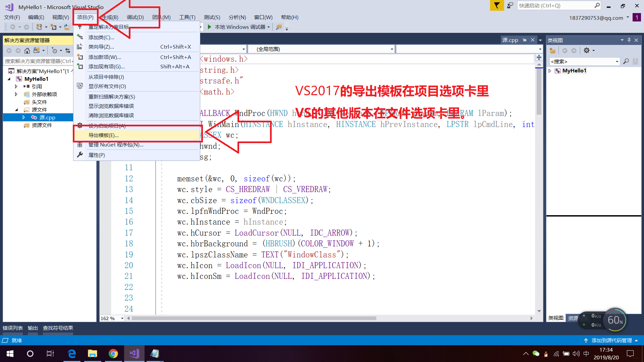
Task: Click Switch Views icon in Solution Explorer
Action: coord(37,51)
